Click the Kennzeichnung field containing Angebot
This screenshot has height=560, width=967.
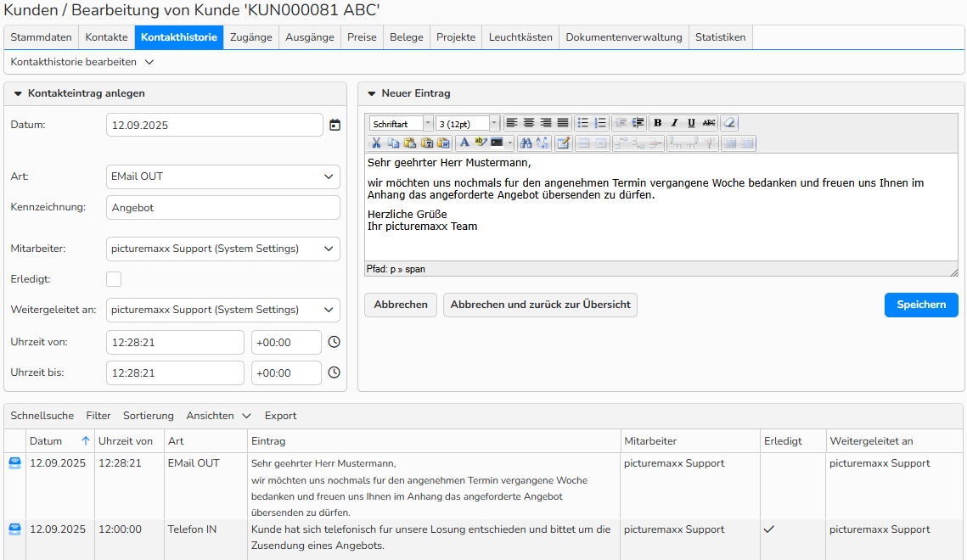pyautogui.click(x=222, y=208)
